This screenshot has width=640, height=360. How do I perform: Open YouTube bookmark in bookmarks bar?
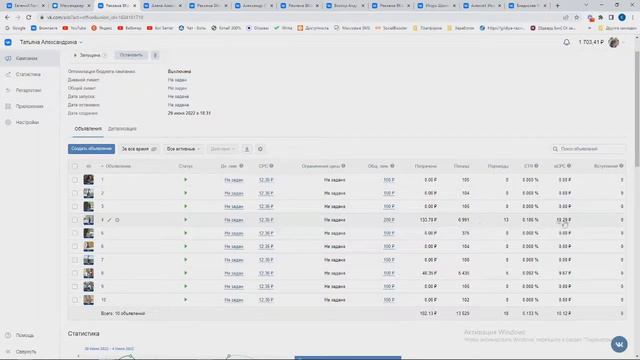tap(74, 28)
